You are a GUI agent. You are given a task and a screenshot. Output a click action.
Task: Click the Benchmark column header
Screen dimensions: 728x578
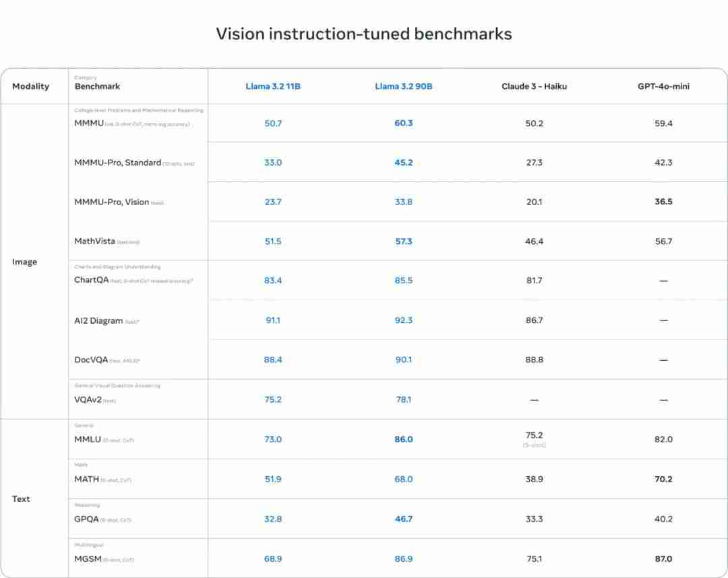(98, 86)
